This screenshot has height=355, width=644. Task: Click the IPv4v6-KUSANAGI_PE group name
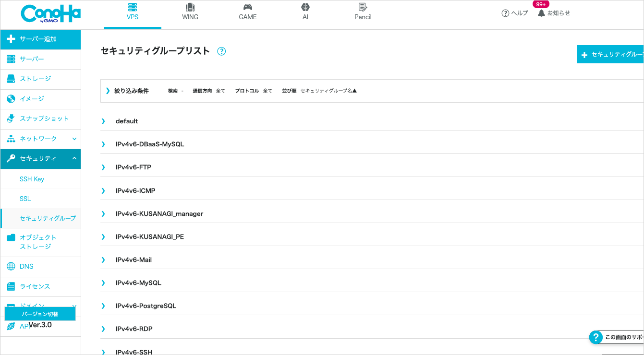(x=150, y=237)
